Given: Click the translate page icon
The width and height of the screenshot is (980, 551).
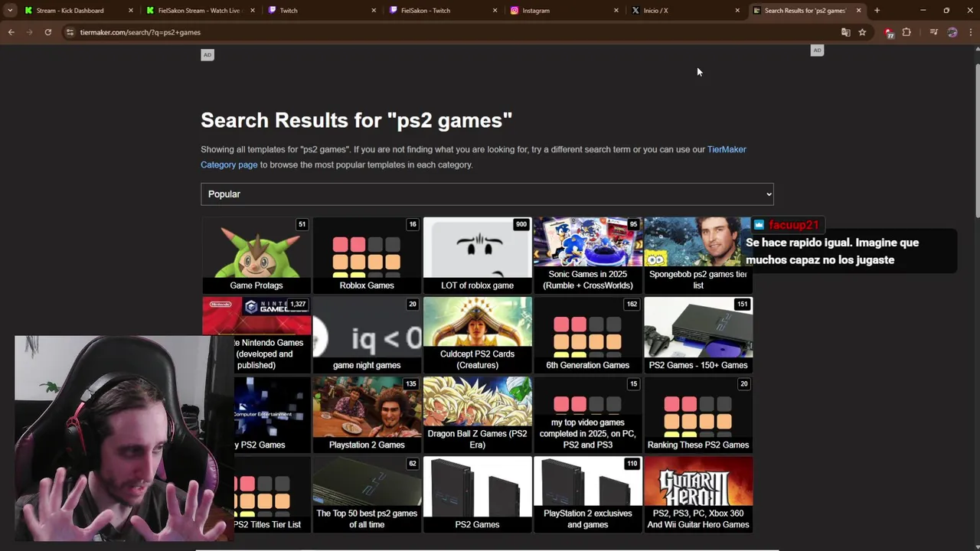Looking at the screenshot, I should tap(845, 32).
